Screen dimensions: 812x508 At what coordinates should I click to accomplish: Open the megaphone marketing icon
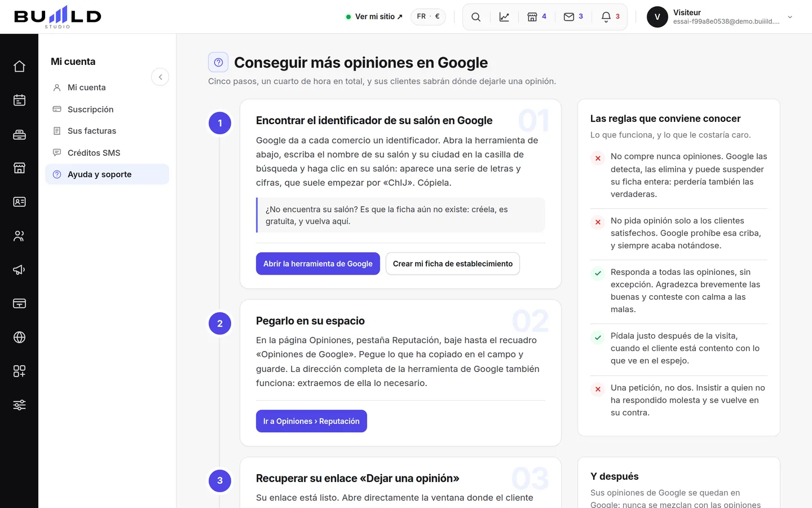19,270
